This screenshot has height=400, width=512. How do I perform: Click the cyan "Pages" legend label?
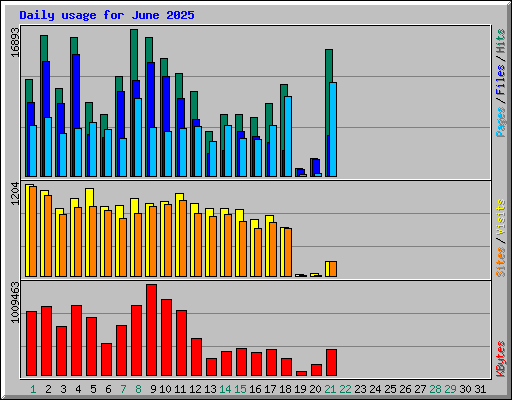tap(500, 122)
